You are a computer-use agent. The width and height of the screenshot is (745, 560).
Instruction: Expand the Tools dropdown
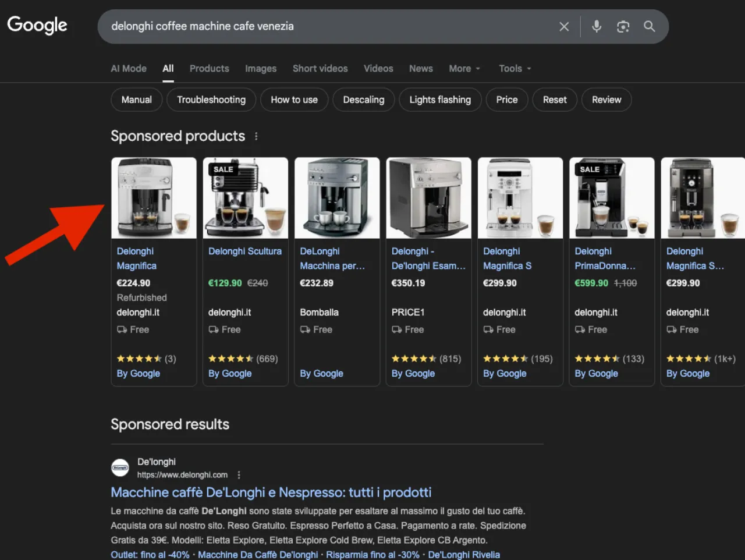tap(515, 69)
